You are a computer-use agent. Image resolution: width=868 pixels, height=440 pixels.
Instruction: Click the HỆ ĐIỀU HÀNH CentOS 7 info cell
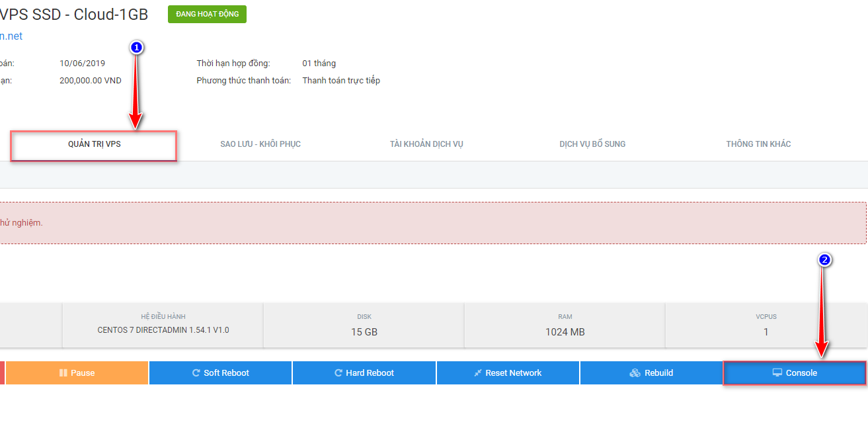(x=163, y=325)
